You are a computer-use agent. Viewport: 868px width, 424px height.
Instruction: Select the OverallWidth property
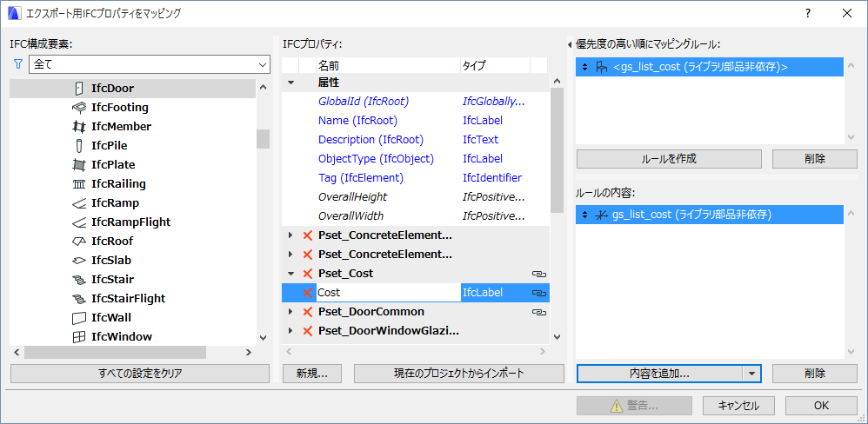[x=351, y=216]
